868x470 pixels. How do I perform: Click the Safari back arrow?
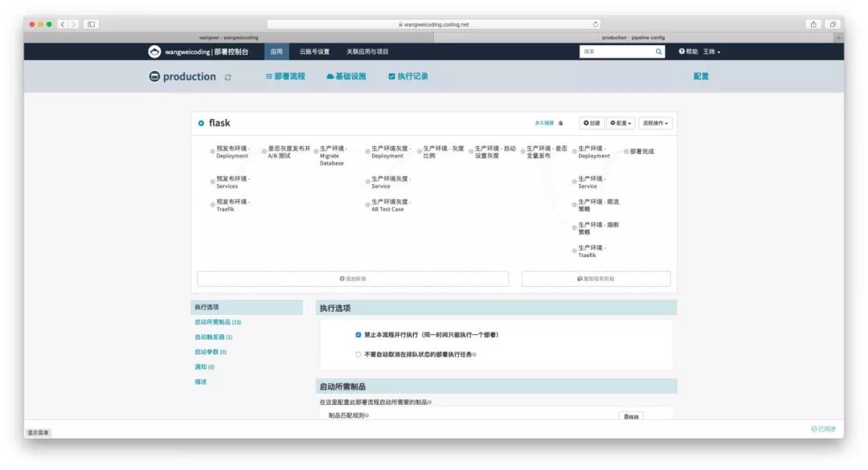tap(63, 24)
